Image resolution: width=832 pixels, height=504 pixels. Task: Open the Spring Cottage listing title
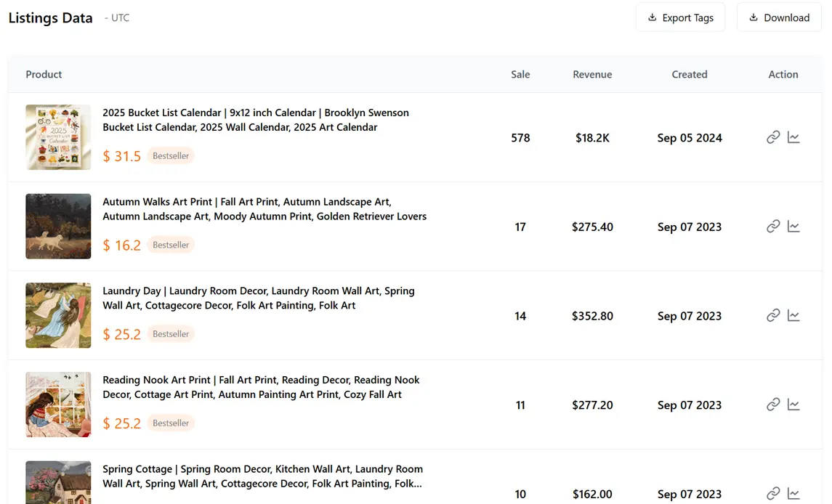point(262,476)
